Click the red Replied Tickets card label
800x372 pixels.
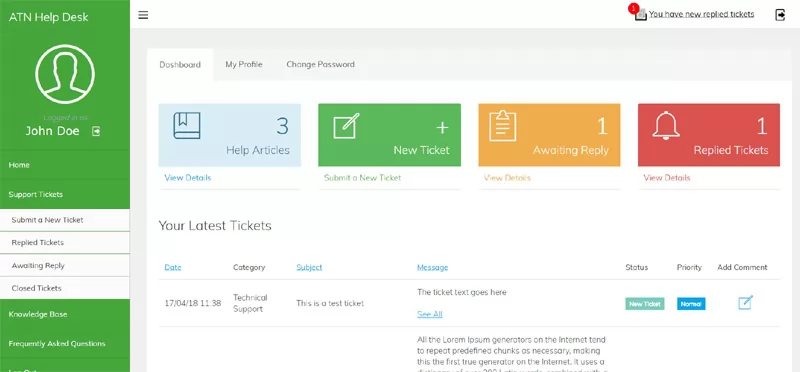pos(731,150)
